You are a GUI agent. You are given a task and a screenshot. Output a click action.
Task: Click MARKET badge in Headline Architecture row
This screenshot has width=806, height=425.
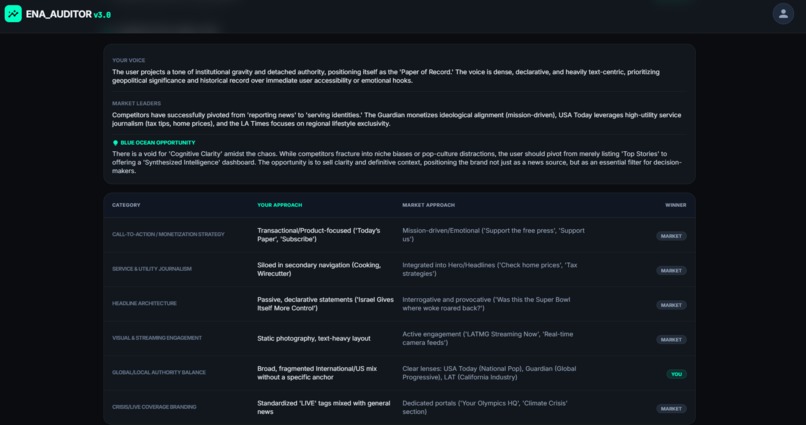(671, 305)
